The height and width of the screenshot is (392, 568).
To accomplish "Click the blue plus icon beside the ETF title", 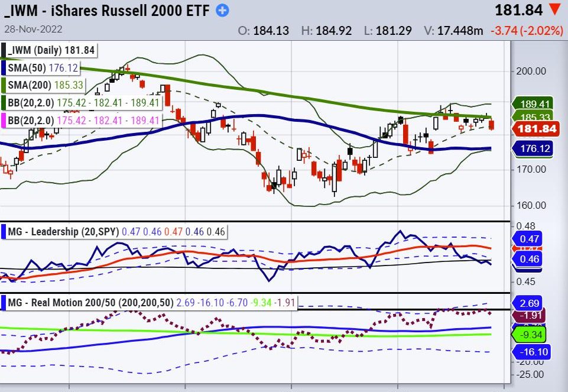I will (222, 11).
